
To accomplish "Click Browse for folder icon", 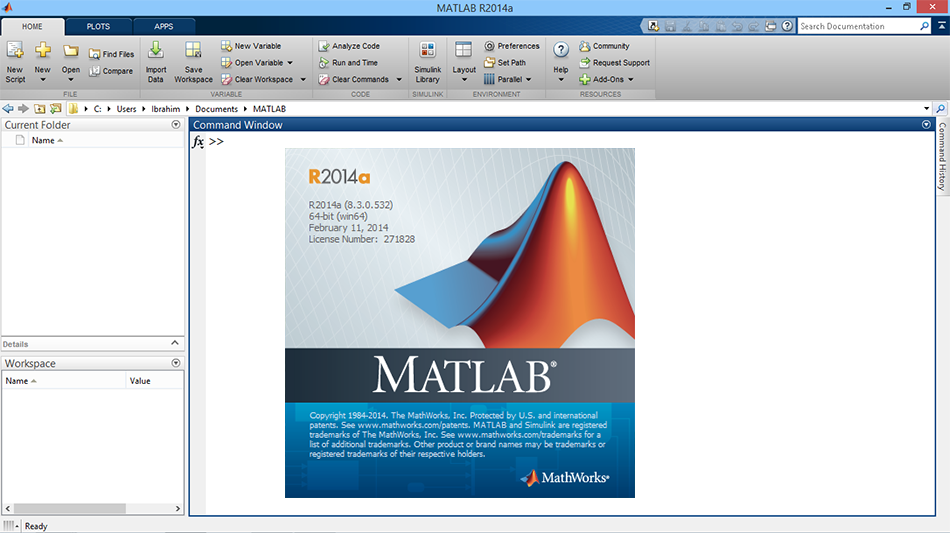I will (56, 108).
